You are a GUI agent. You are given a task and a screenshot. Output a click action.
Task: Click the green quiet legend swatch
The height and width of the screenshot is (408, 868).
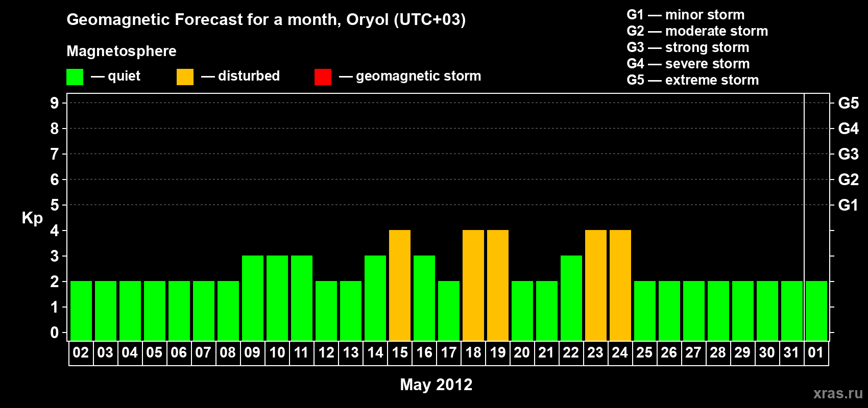[75, 77]
